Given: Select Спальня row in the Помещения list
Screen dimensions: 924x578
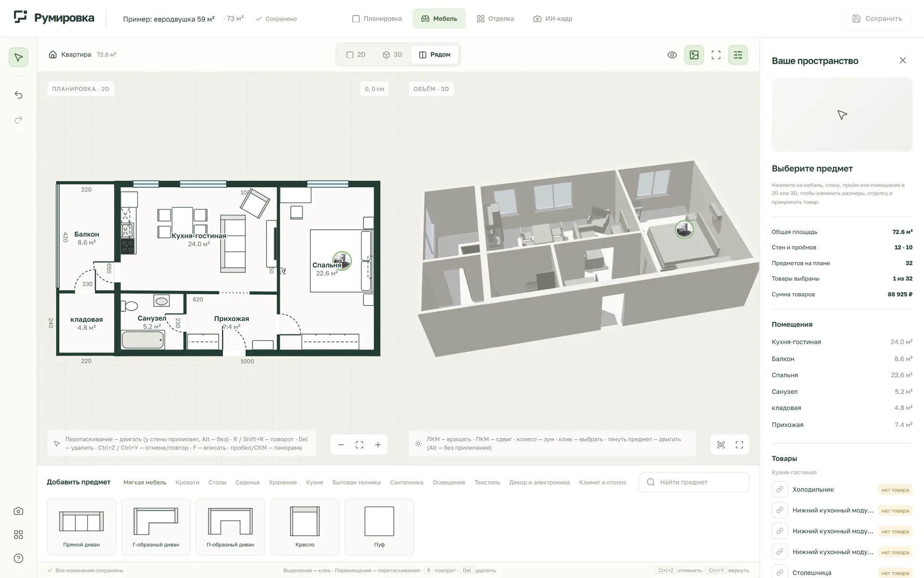Looking at the screenshot, I should 842,375.
